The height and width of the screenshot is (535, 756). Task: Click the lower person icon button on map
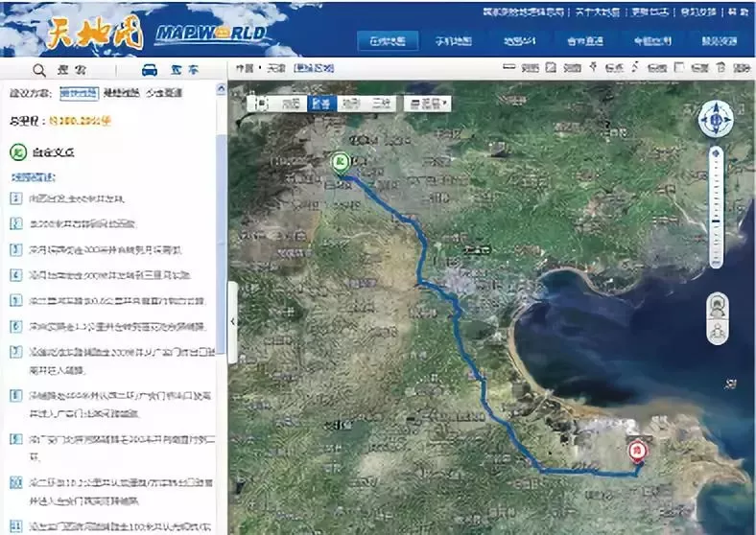[x=717, y=332]
